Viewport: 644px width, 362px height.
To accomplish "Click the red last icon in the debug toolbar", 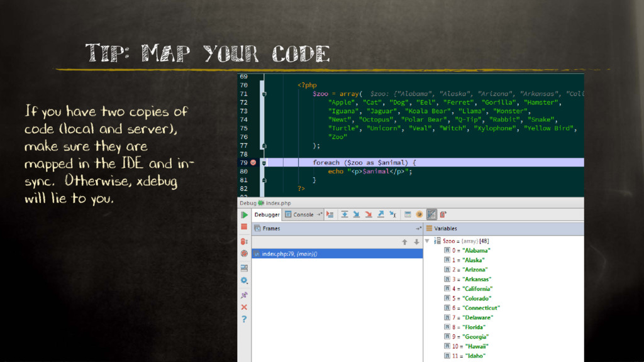I will (x=443, y=214).
